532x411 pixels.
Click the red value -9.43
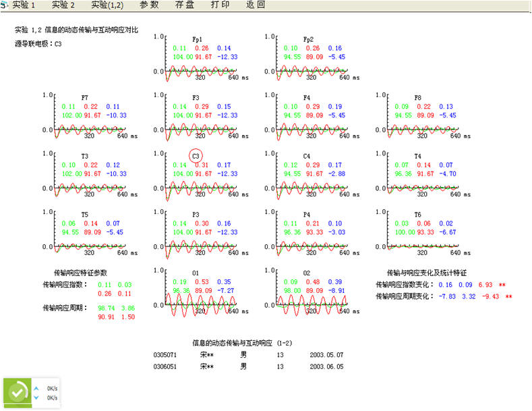click(x=491, y=296)
